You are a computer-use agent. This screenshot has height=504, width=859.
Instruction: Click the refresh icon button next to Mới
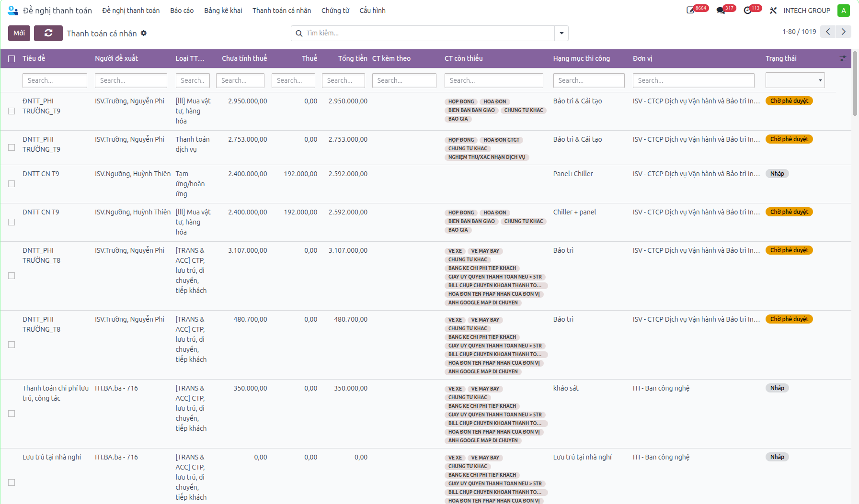[48, 33]
